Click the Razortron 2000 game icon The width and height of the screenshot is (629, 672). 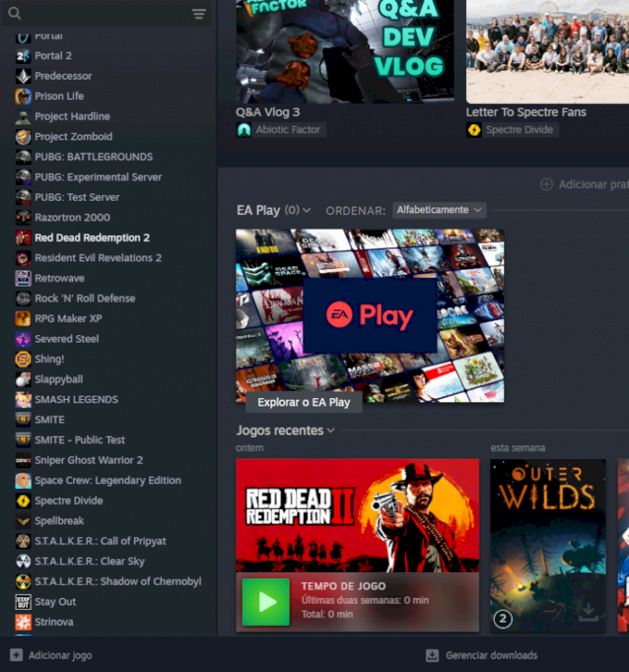tap(24, 218)
